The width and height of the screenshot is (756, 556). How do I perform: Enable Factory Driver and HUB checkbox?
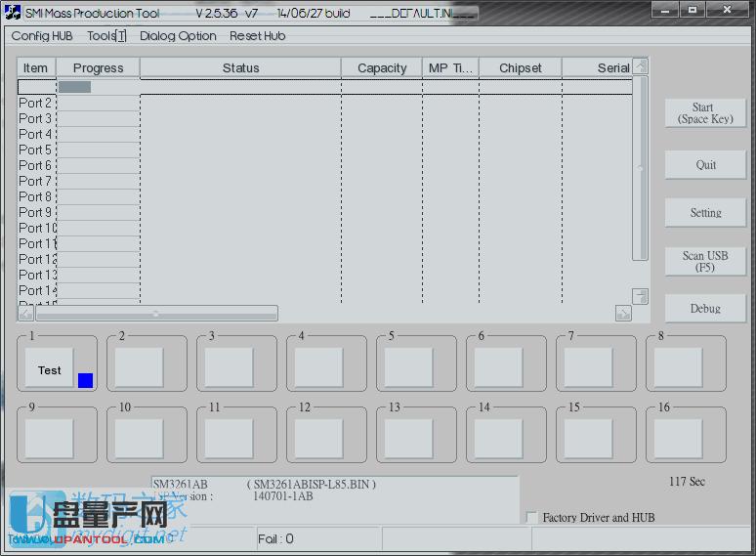click(x=531, y=517)
